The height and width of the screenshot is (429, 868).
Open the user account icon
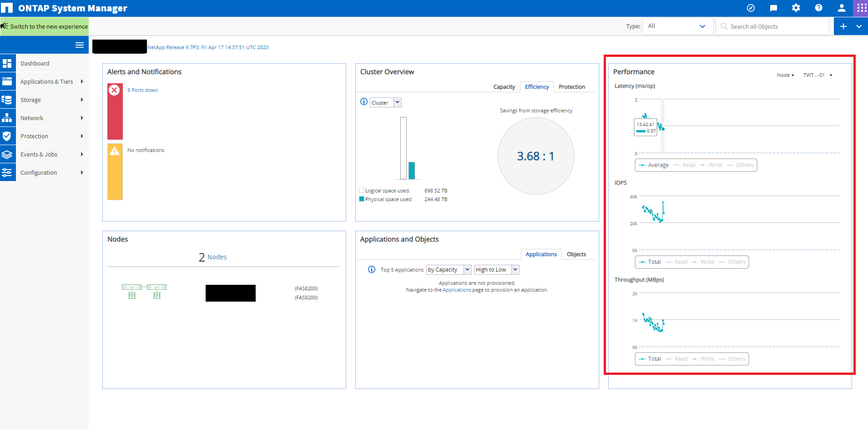click(x=841, y=8)
